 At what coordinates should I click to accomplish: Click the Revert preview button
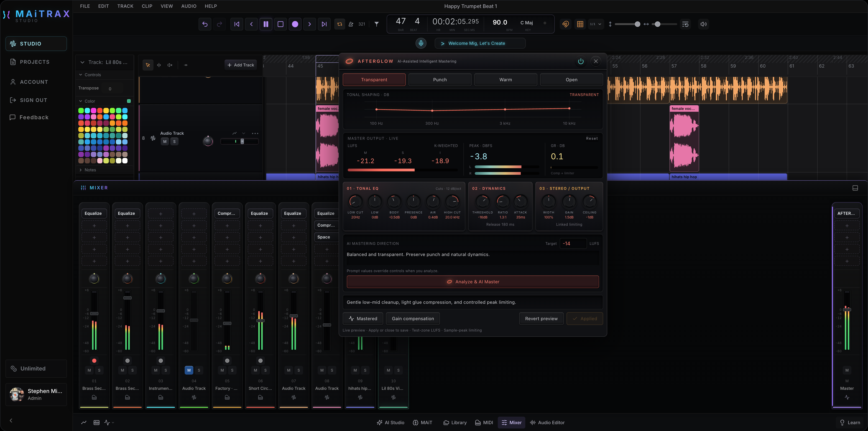[x=541, y=319]
